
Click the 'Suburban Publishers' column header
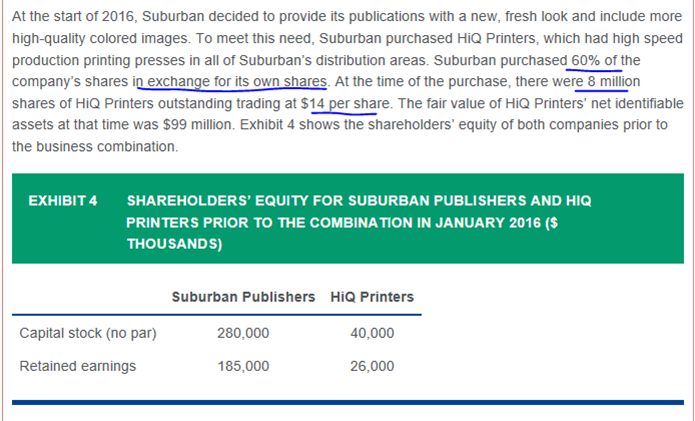pos(243,297)
